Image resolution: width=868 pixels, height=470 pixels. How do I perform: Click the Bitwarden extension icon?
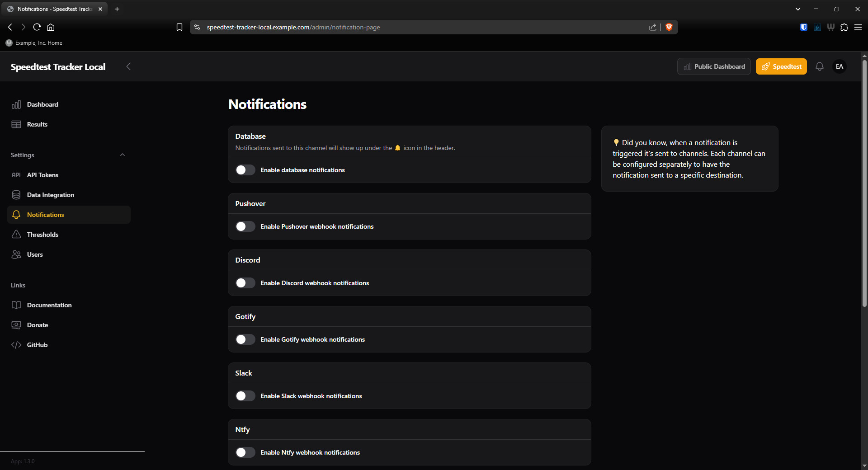[x=803, y=27]
